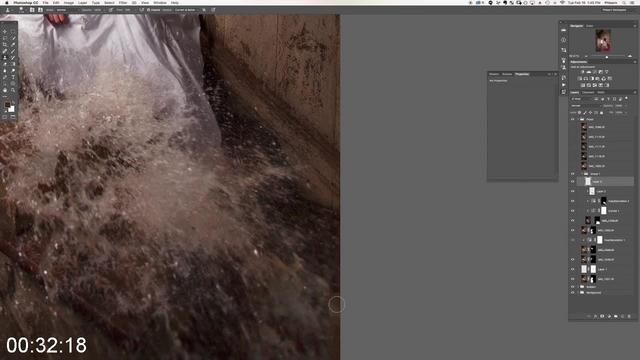Add a Hue/Saturation adjustment
The image size is (640, 360).
pos(580,79)
